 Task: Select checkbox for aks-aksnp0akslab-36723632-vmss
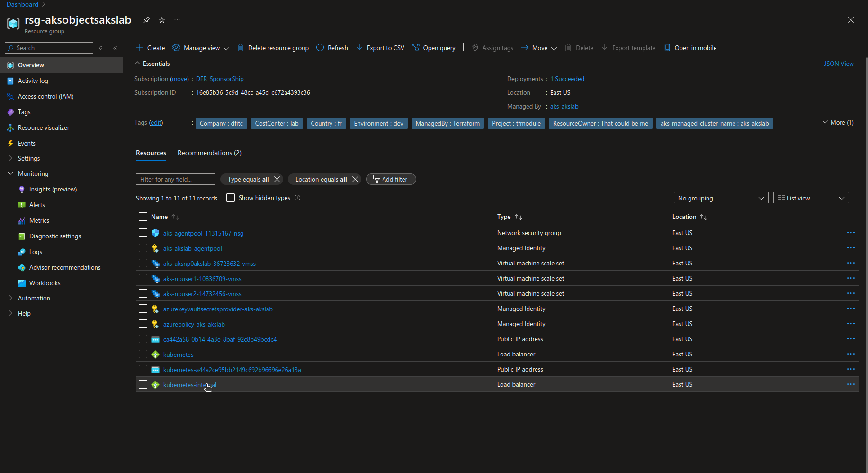coord(143,263)
